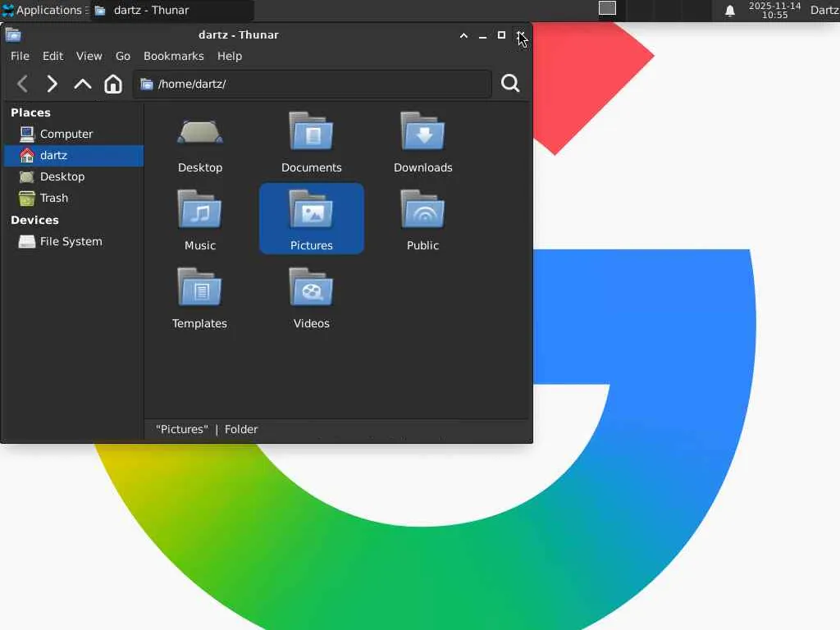Minimize the Thunar window
Image resolution: width=840 pixels, height=630 pixels.
tap(482, 35)
